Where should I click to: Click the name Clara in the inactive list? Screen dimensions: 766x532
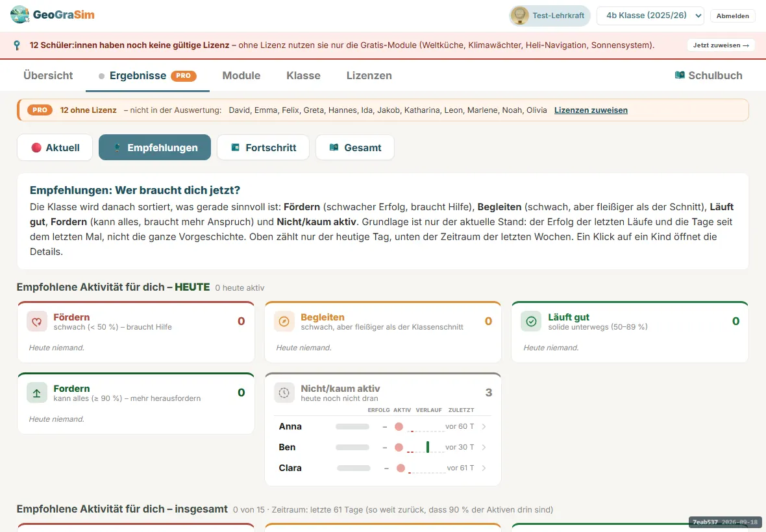(x=290, y=468)
